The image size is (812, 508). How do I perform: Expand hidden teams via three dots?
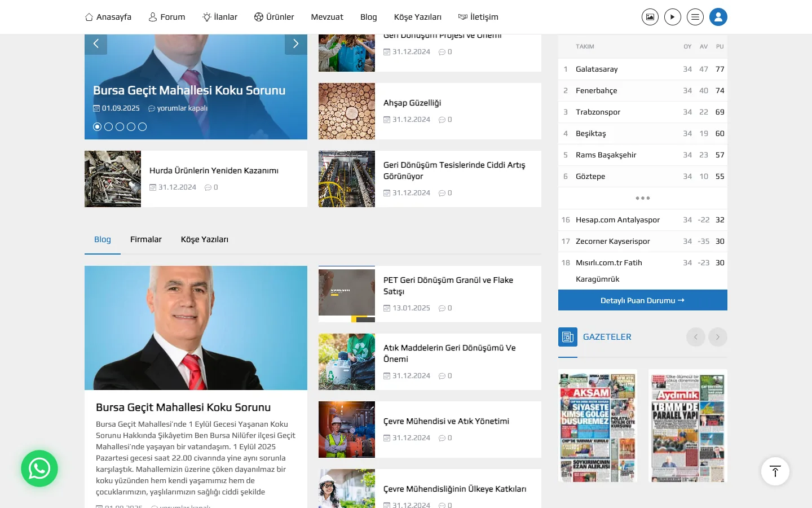click(x=643, y=198)
